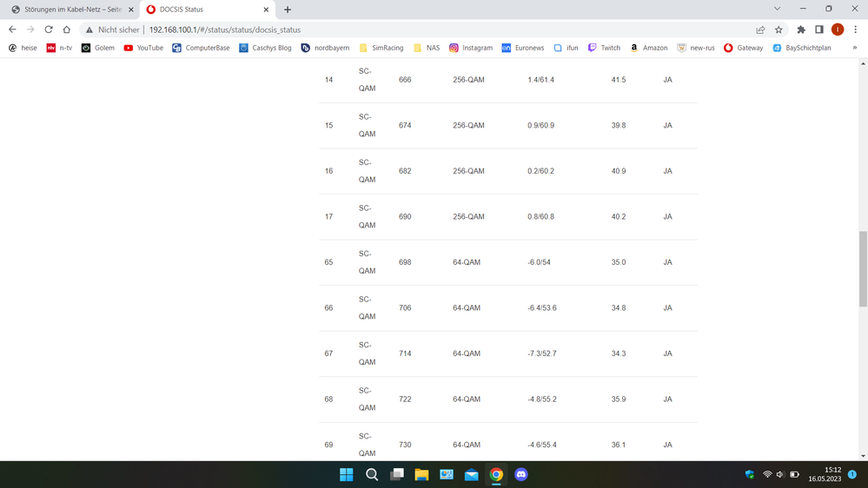Image resolution: width=868 pixels, height=488 pixels.
Task: Open the SimRacing bookmark folder
Action: click(381, 48)
